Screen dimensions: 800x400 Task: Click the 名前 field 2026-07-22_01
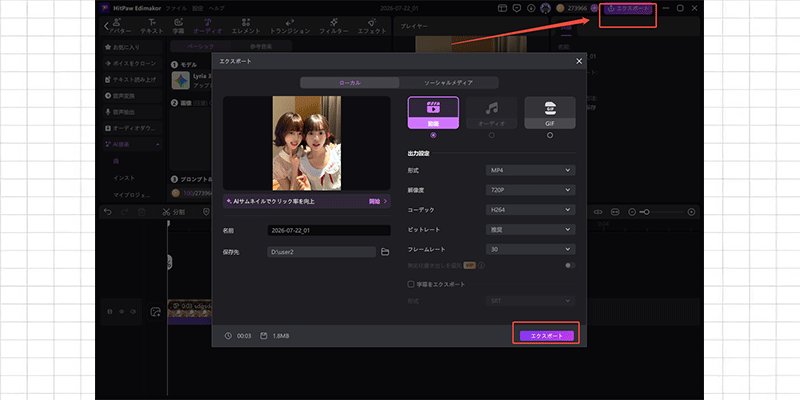pyautogui.click(x=329, y=231)
